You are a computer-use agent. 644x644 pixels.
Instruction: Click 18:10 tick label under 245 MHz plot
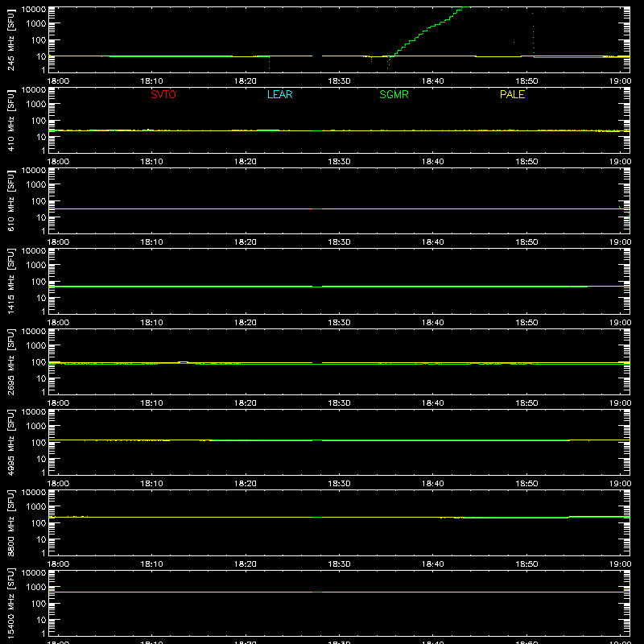tap(151, 81)
